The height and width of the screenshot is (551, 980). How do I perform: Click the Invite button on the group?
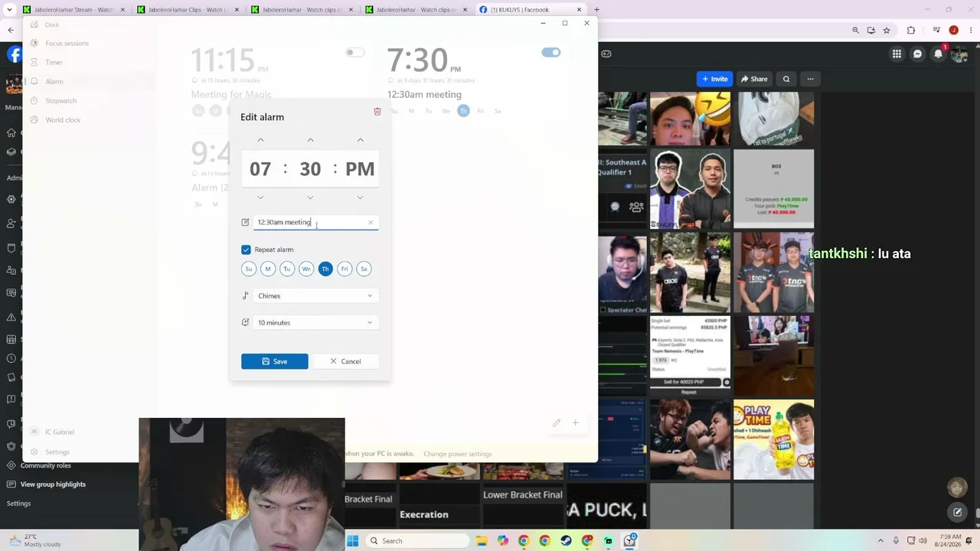(714, 79)
